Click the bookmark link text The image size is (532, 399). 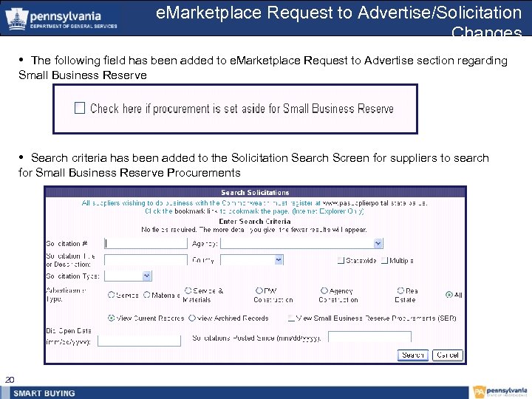tap(195, 211)
